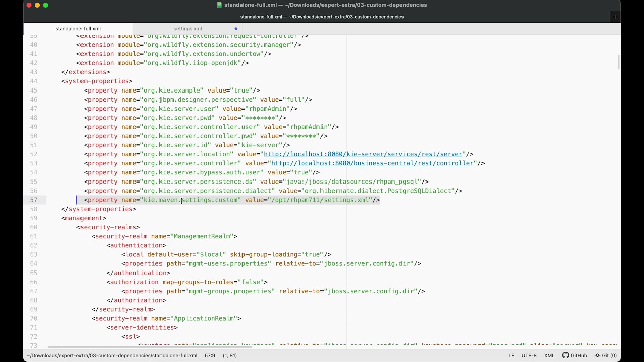Open the settings.xml tab
This screenshot has width=644, height=362.
187,29
